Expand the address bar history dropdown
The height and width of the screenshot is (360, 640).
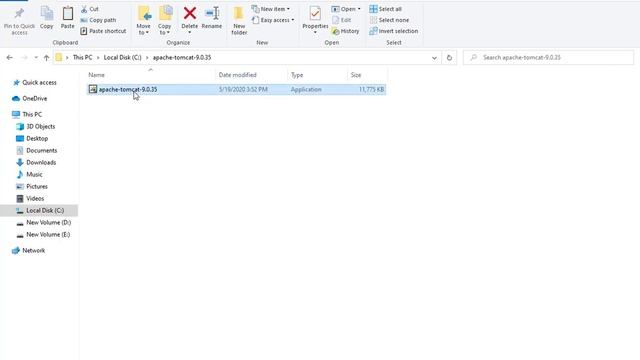point(434,58)
